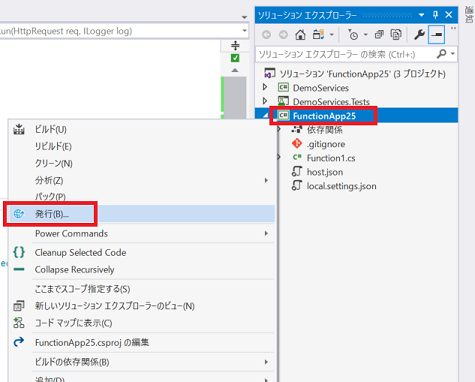Select local.settings.json file
The image size is (475, 382).
[341, 186]
